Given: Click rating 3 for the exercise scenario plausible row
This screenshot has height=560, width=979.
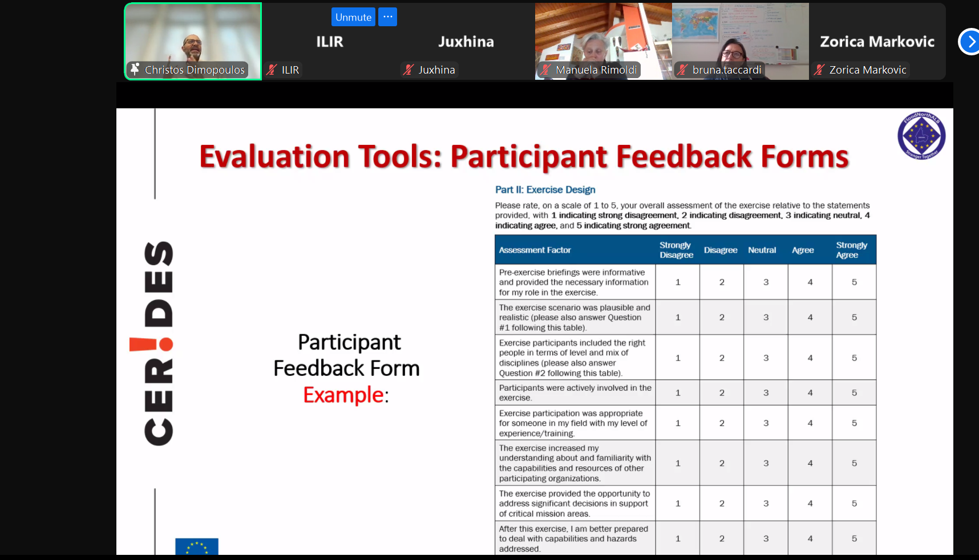Looking at the screenshot, I should coord(766,317).
